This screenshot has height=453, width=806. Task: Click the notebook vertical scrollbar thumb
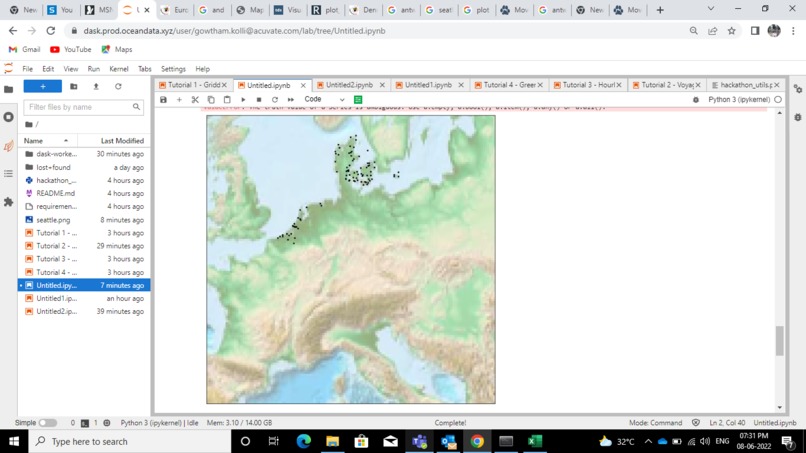(x=779, y=340)
